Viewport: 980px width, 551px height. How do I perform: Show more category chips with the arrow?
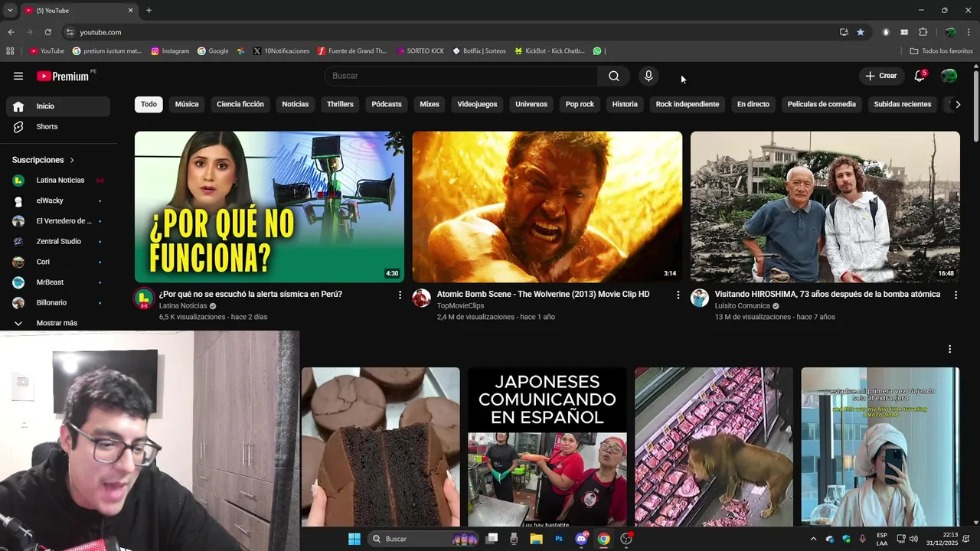(x=956, y=104)
